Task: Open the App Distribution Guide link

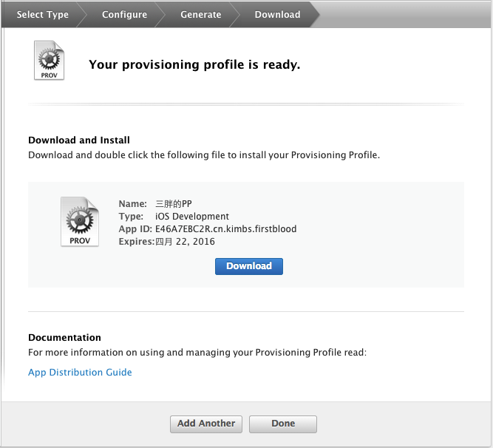Action: click(80, 373)
